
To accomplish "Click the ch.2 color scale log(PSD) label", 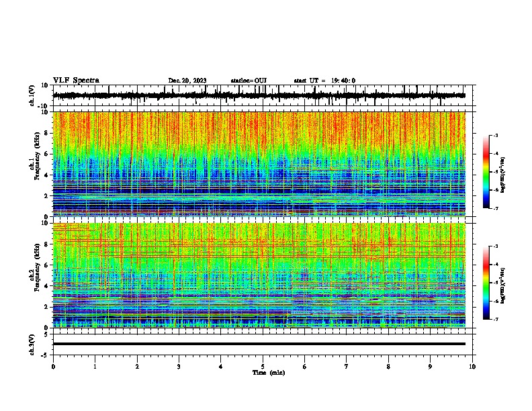I will point(502,285).
